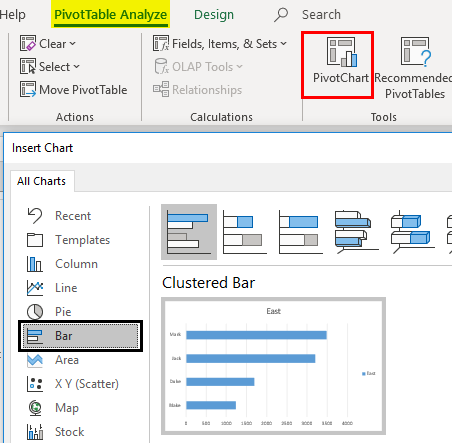Screen dimensions: 452x443
Task: Click the Line chart icon
Action: (x=35, y=288)
